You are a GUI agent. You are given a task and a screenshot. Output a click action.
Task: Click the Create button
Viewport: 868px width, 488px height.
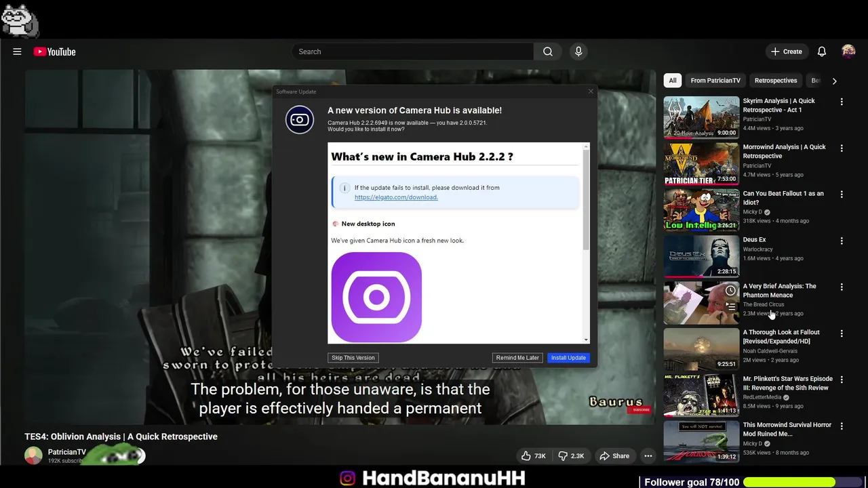786,52
